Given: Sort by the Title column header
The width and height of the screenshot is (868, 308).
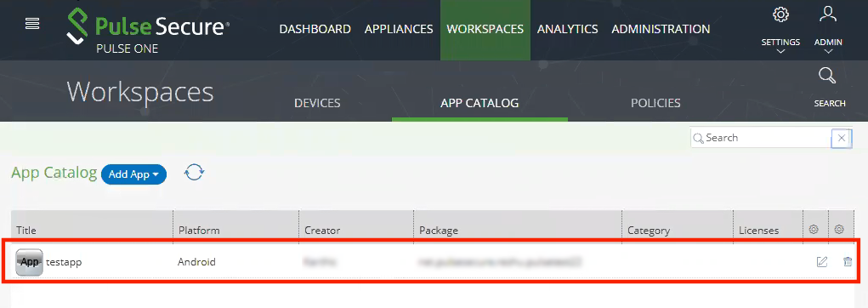Looking at the screenshot, I should tap(26, 231).
